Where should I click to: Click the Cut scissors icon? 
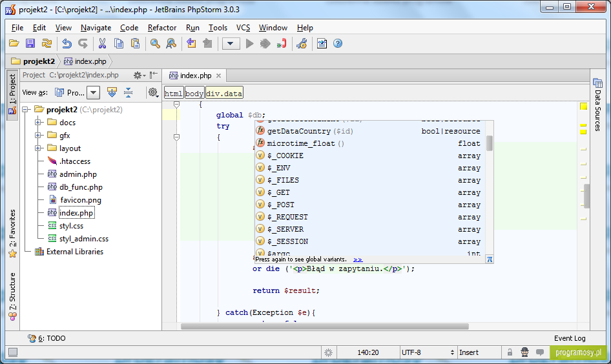click(x=102, y=43)
